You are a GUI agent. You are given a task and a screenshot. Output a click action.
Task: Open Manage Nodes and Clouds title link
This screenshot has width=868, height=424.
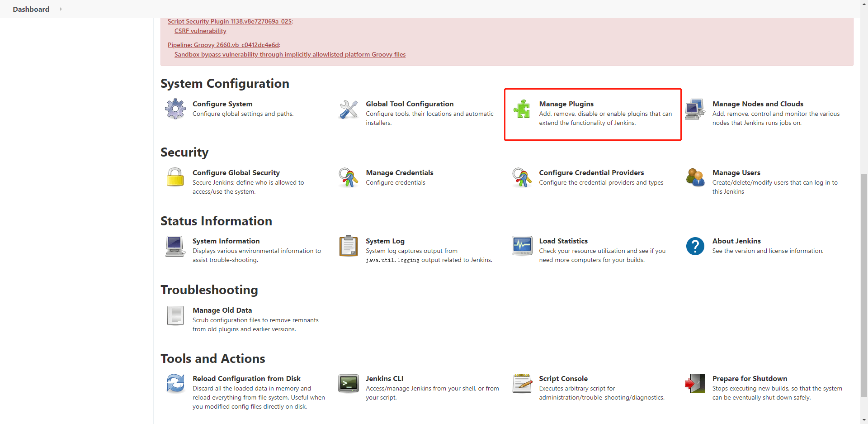click(758, 104)
